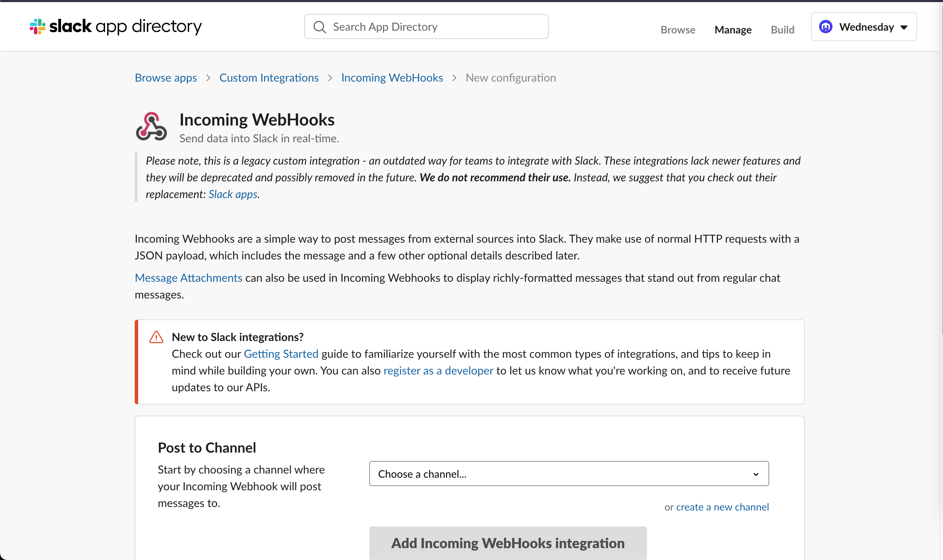Open Incoming WebHooks breadcrumb link
The width and height of the screenshot is (943, 560).
click(x=392, y=78)
